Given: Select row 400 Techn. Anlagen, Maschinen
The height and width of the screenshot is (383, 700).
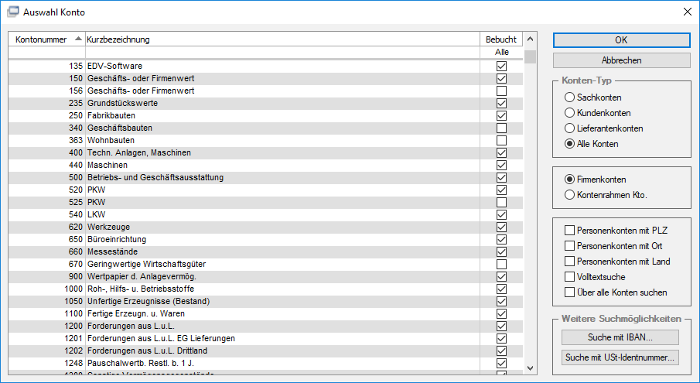Looking at the screenshot, I should tap(266, 153).
